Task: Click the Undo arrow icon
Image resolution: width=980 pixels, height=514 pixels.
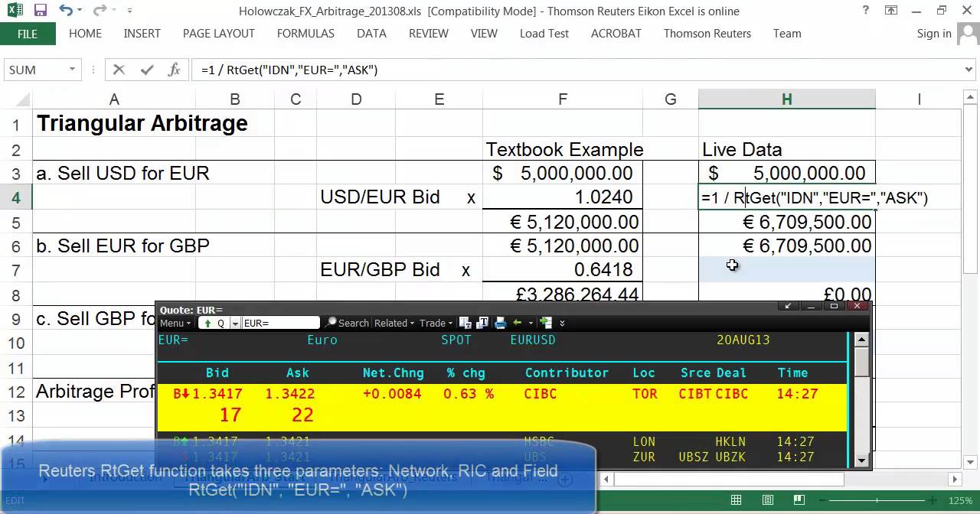Action: coord(66,11)
